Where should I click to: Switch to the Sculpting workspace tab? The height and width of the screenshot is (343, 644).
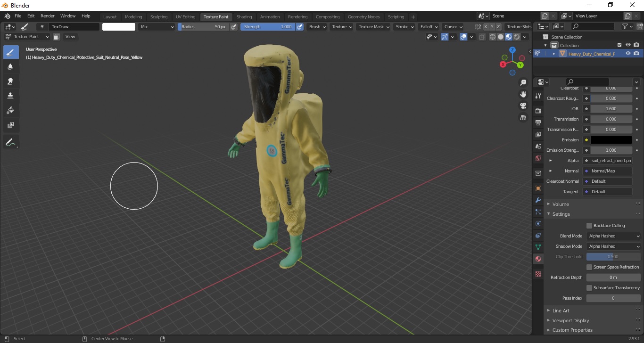tap(159, 17)
